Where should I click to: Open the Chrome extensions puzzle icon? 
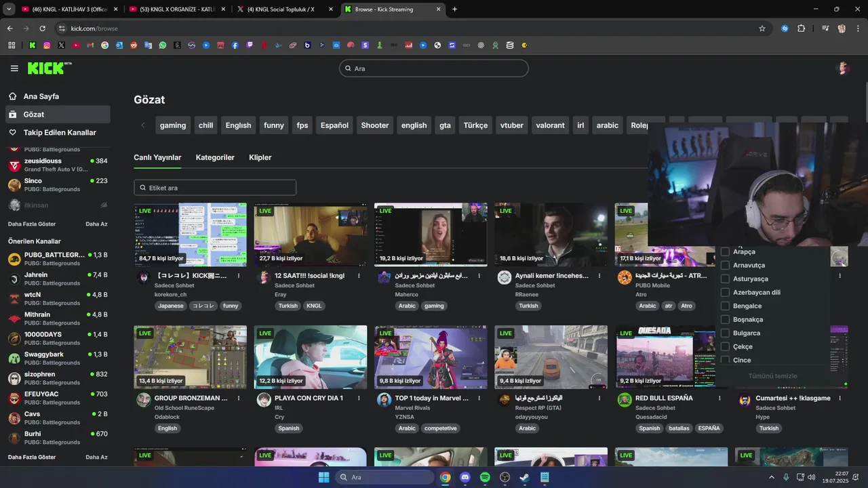tap(802, 28)
